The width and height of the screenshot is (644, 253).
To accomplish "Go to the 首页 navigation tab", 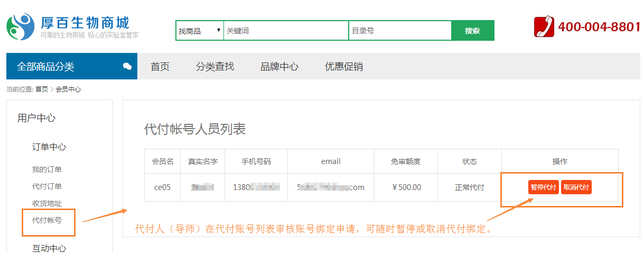I will tap(160, 67).
